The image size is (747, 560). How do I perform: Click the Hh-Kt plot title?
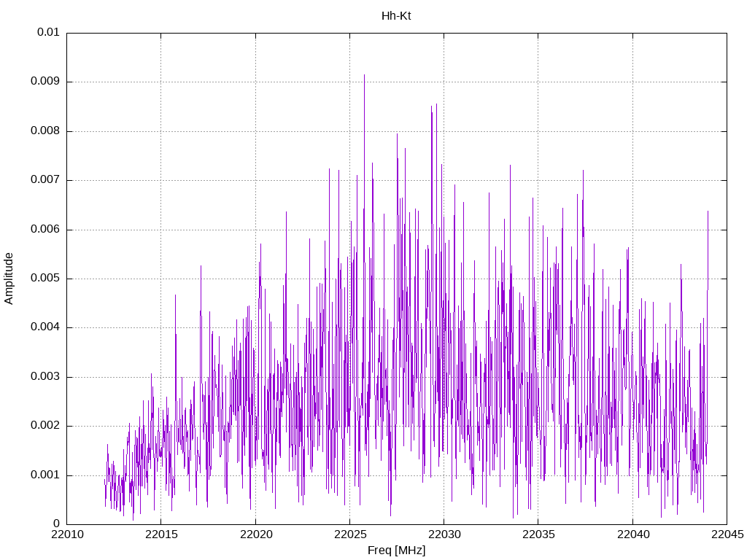click(396, 16)
